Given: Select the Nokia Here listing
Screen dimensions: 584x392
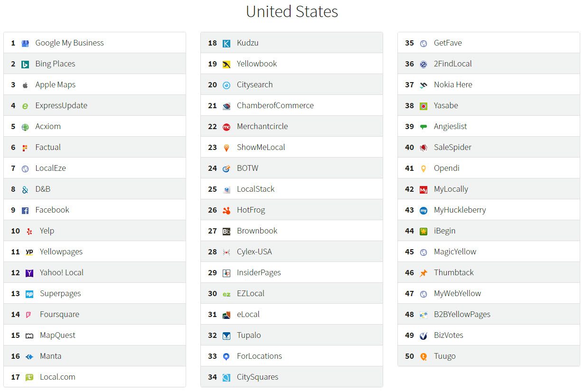Looking at the screenshot, I should tap(452, 84).
